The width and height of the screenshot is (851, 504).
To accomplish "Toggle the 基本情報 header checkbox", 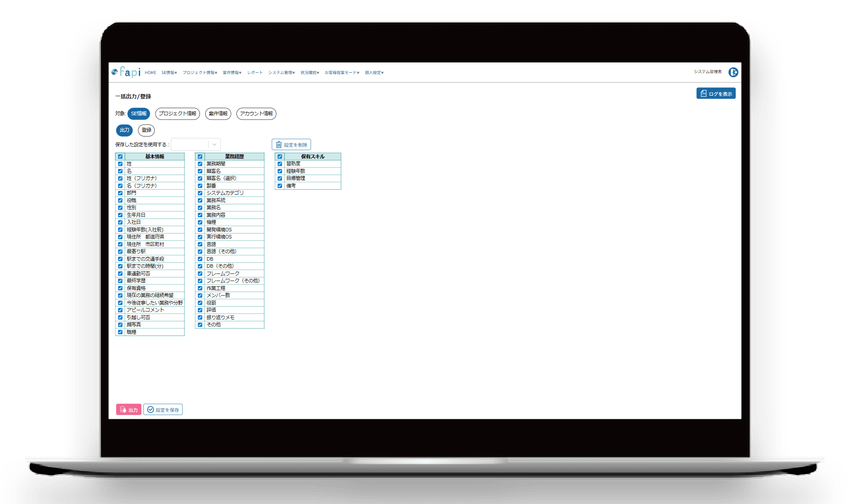I will coord(120,156).
